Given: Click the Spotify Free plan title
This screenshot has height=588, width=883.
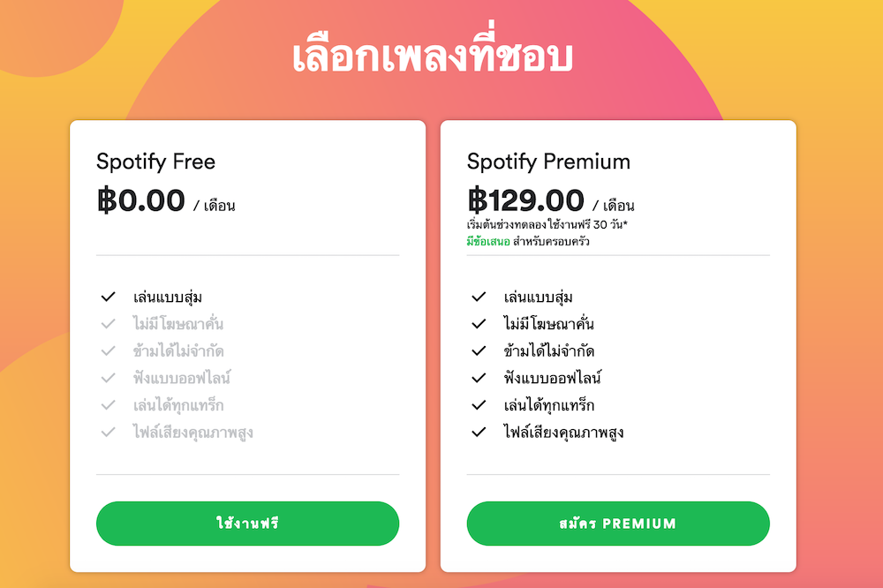Looking at the screenshot, I should [x=155, y=162].
